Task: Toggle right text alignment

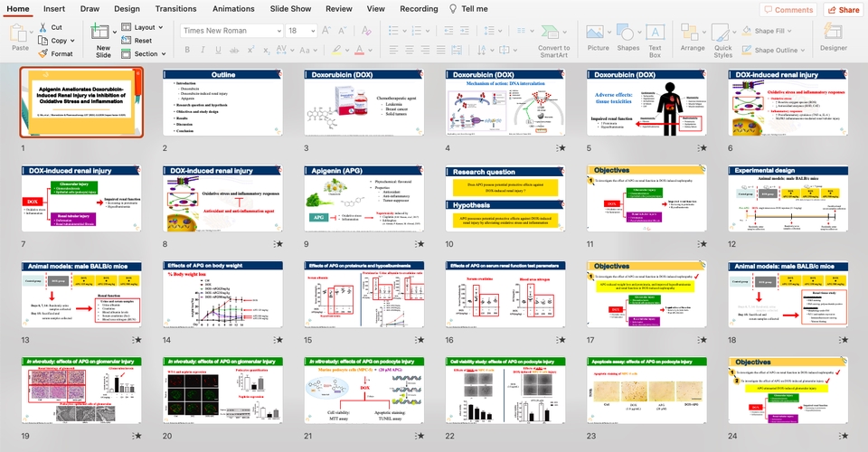Action: point(425,50)
